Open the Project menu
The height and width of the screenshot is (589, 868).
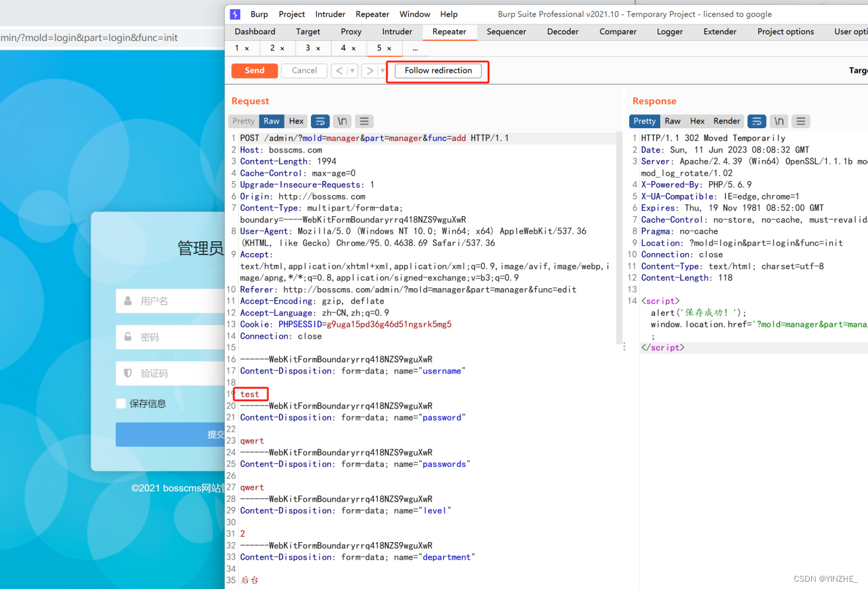pos(292,14)
